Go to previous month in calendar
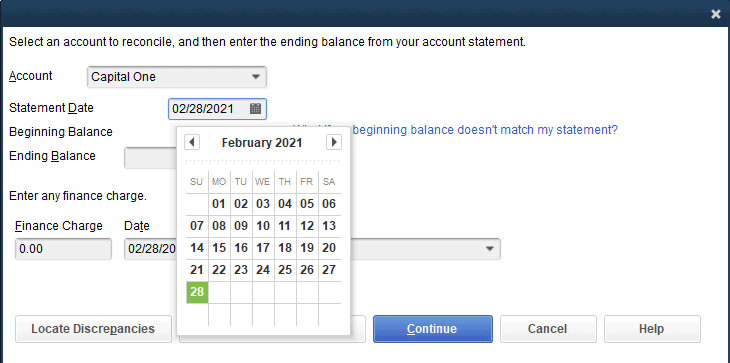Viewport: 730px width, 363px height. point(192,142)
